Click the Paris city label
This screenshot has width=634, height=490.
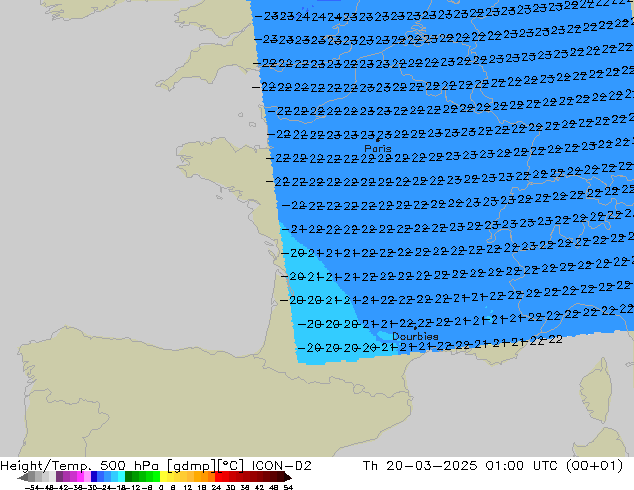(x=378, y=148)
